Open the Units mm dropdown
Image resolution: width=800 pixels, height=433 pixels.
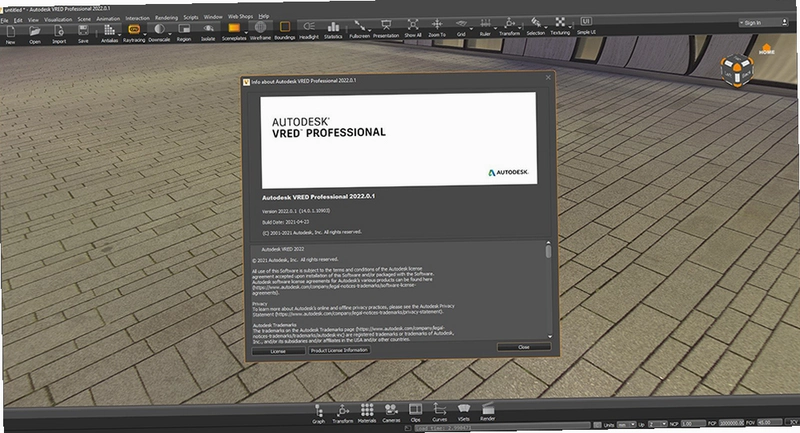click(626, 424)
